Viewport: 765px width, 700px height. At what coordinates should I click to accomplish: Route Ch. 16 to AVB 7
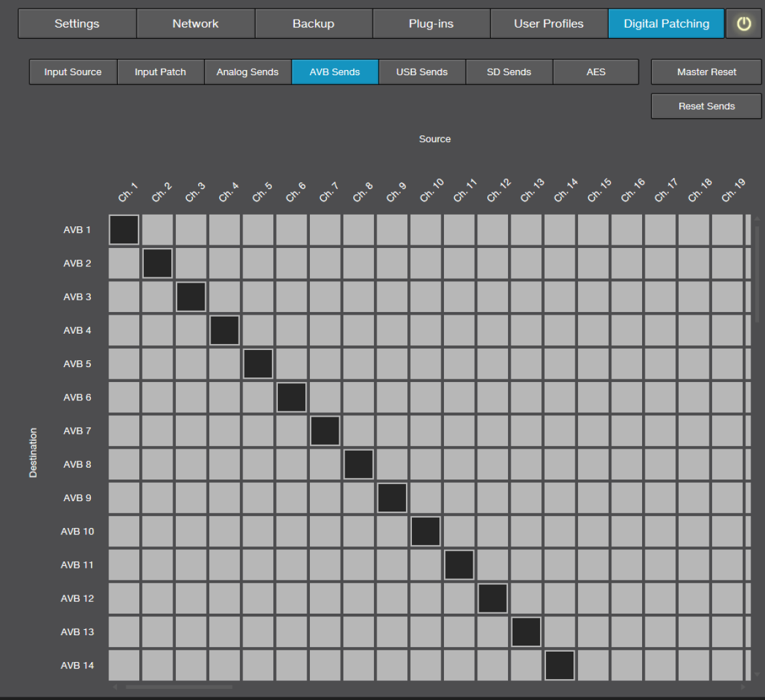click(627, 430)
